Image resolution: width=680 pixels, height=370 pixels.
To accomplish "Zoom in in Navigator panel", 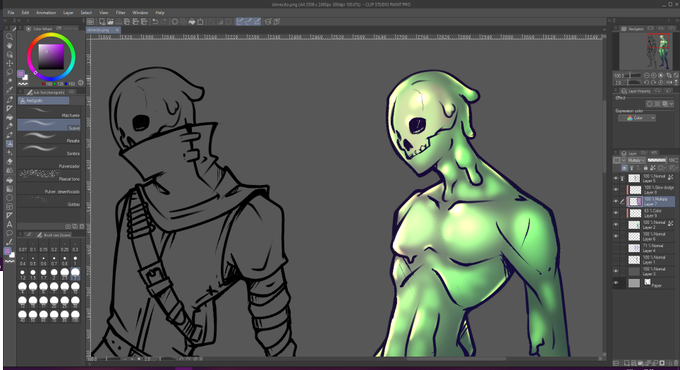I will point(654,75).
